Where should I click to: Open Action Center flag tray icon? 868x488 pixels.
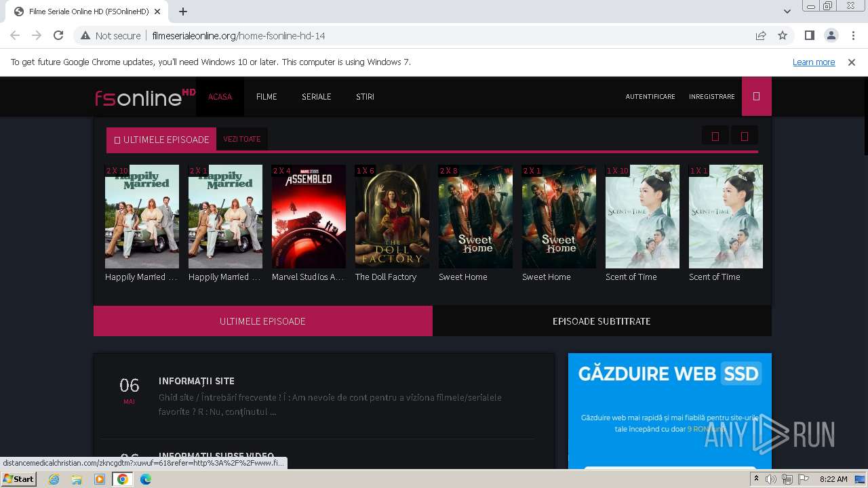[x=804, y=479]
